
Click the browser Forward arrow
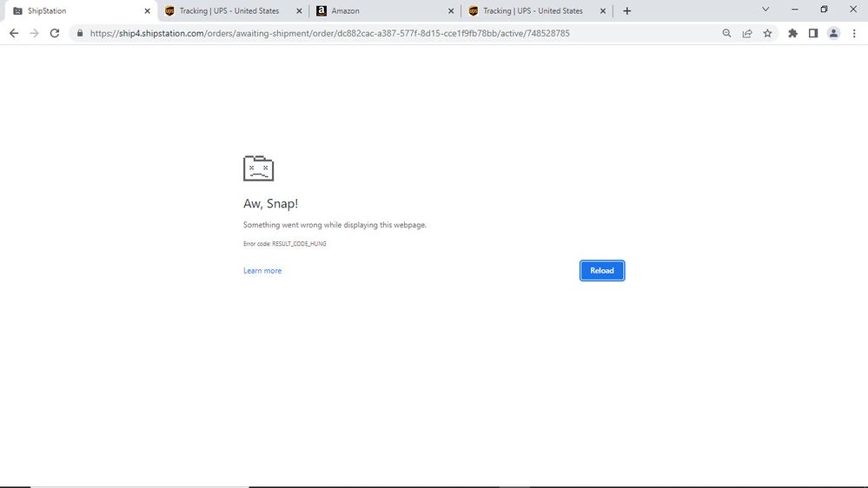click(34, 33)
